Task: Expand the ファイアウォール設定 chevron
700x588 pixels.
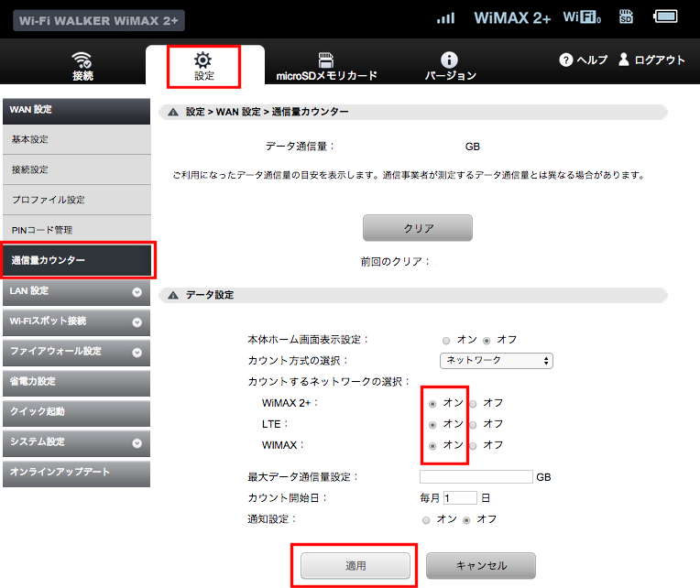Action: [x=137, y=353]
